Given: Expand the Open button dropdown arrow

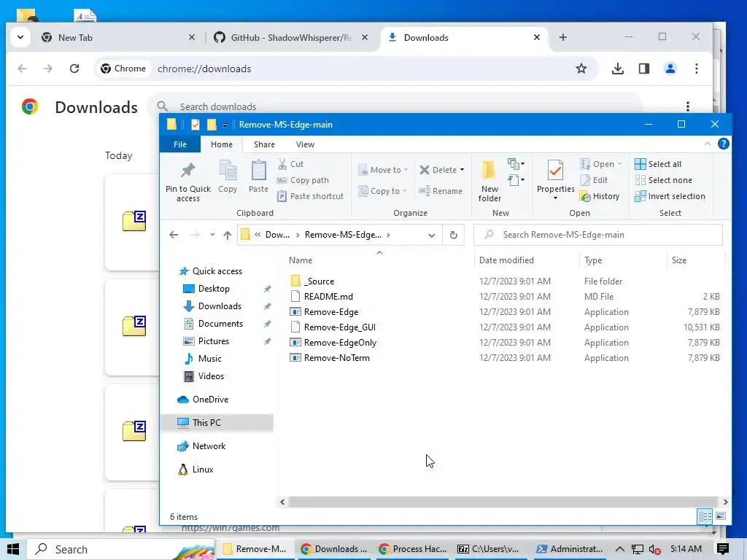Looking at the screenshot, I should [x=619, y=164].
